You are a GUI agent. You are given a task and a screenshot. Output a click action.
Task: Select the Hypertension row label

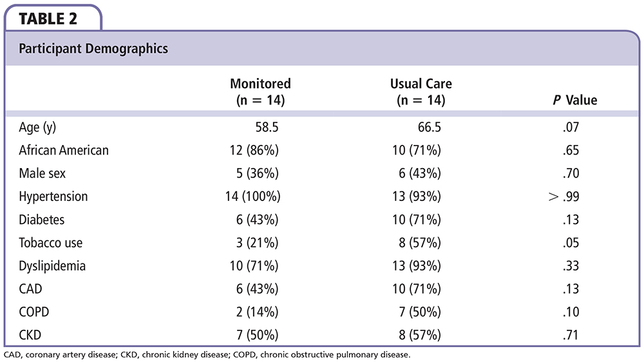coord(53,196)
